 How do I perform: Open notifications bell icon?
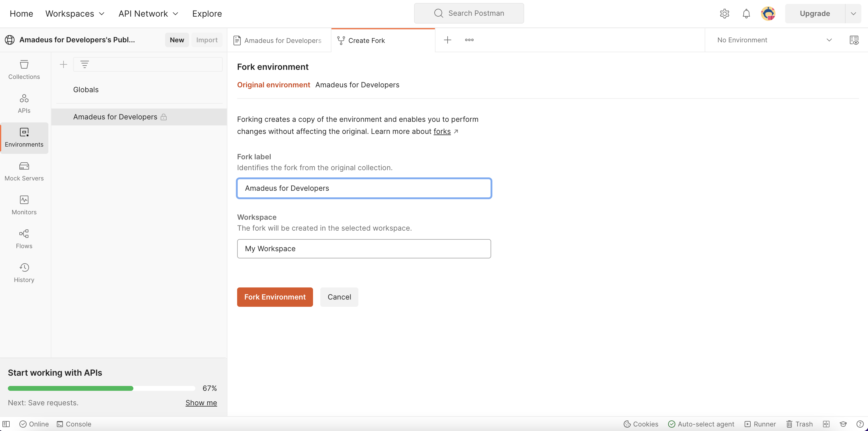[x=746, y=14]
